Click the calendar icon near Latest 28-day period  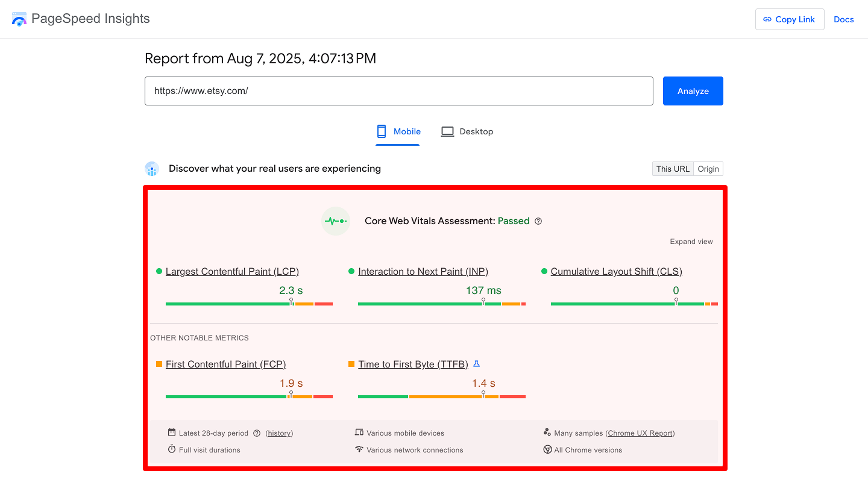[x=172, y=433]
